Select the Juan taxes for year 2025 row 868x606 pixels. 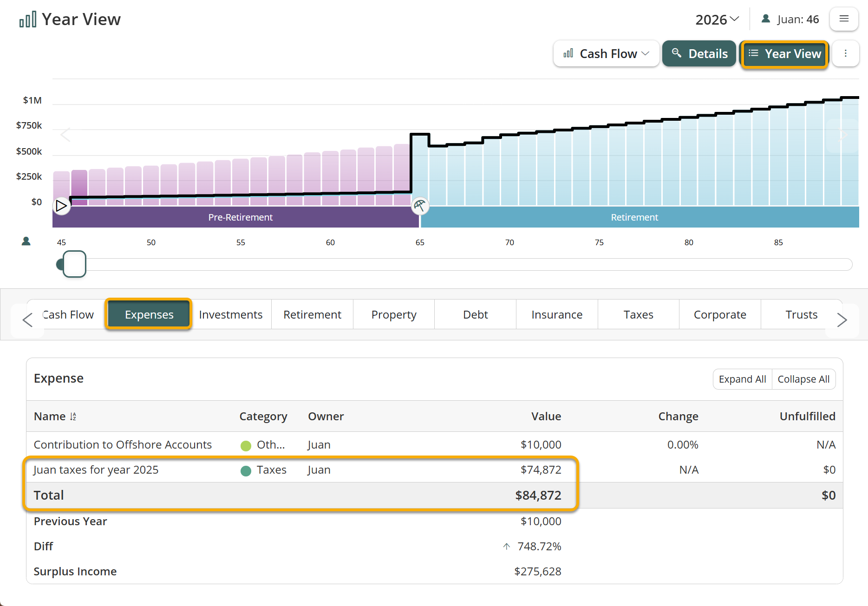tap(96, 470)
